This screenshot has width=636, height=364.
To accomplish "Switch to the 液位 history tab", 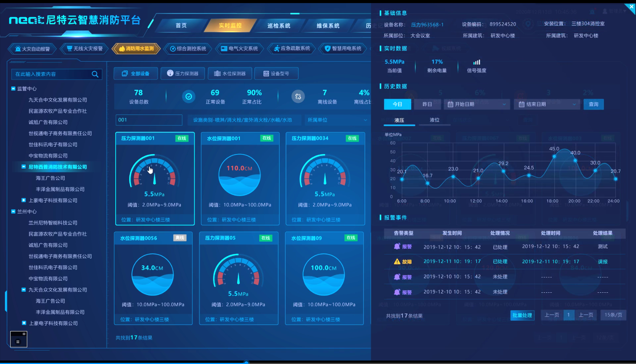I will click(434, 120).
